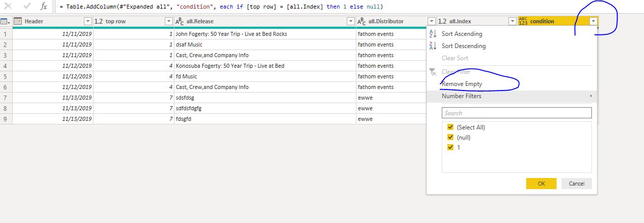Uncheck the (null) checkbox

(450, 138)
